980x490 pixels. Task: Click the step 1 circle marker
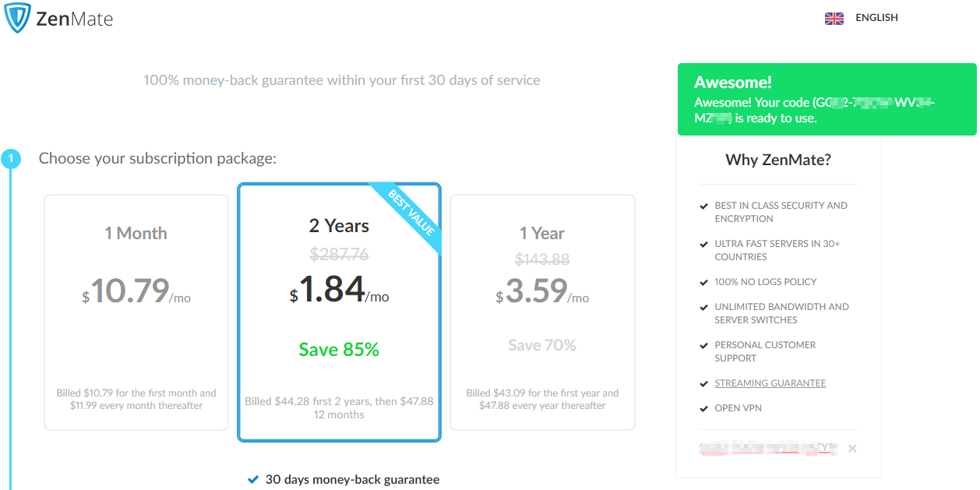click(x=10, y=159)
